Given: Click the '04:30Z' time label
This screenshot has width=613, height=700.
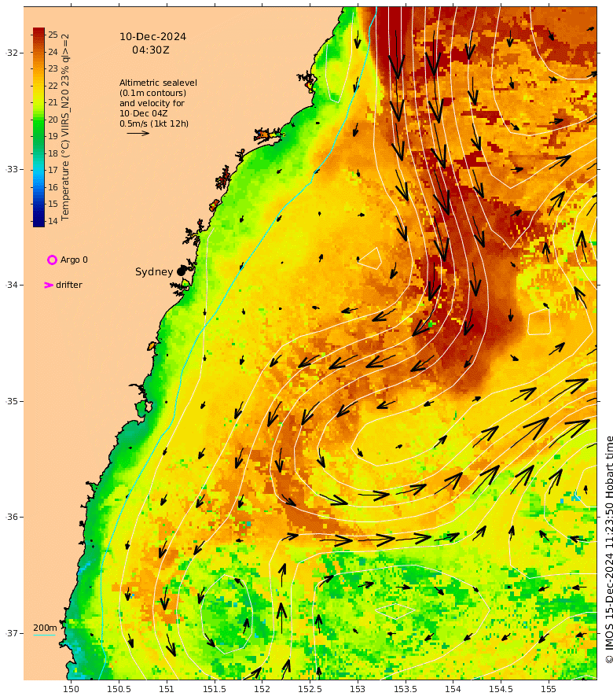Looking at the screenshot, I should (x=151, y=50).
